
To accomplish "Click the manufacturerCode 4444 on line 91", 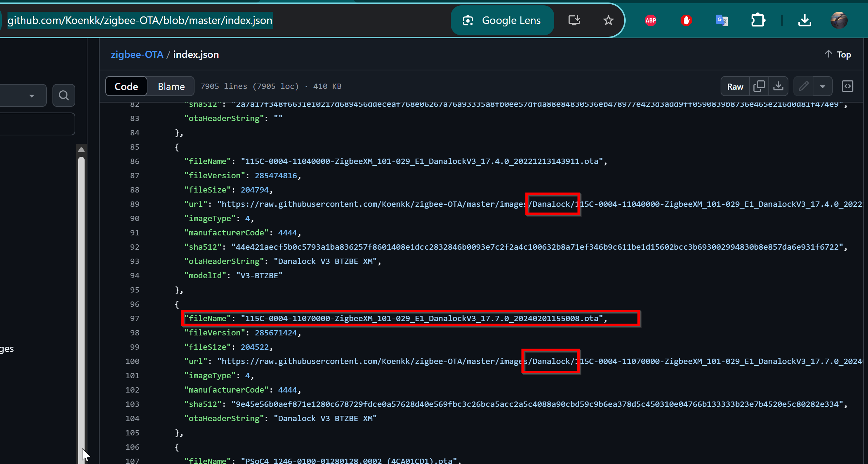I will 287,233.
